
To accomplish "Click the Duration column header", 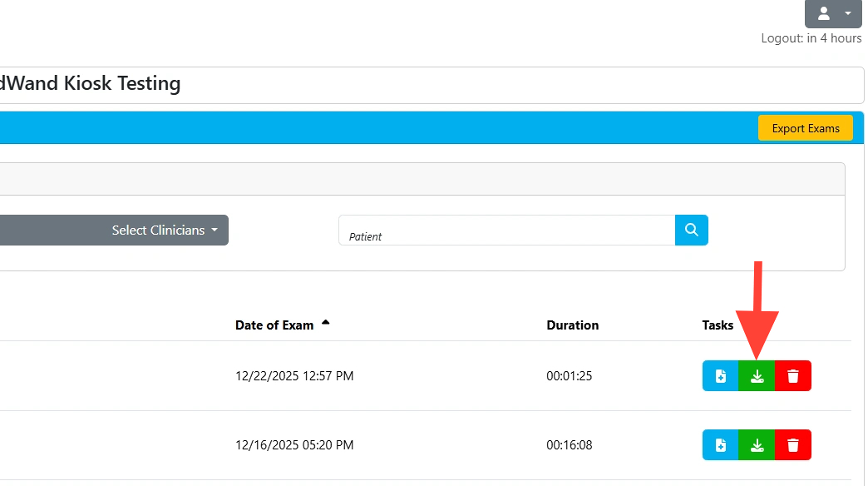I will (572, 325).
